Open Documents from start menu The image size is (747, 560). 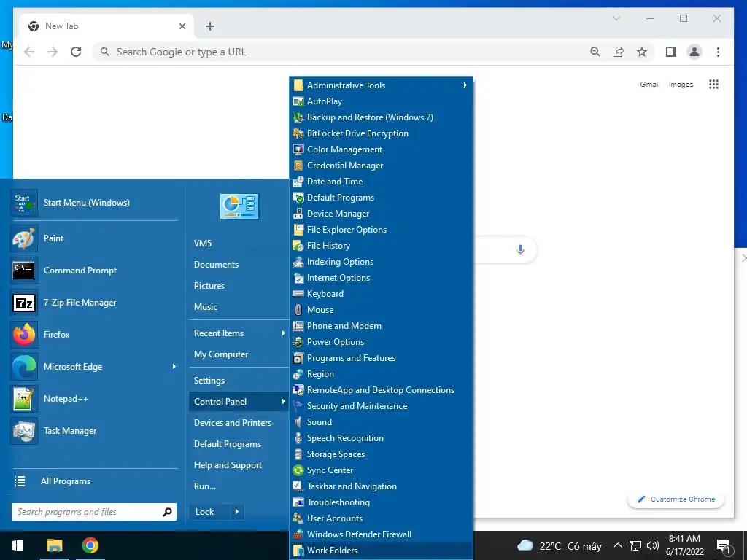239,265
